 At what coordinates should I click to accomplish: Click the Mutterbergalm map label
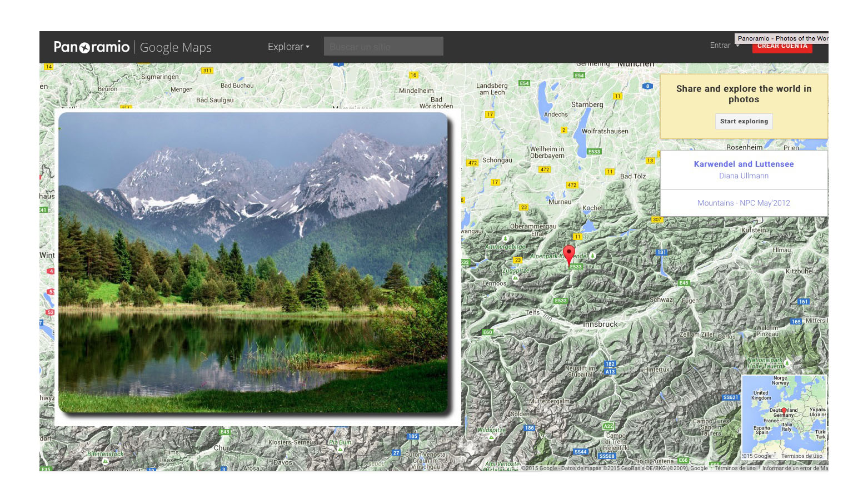pos(549,401)
